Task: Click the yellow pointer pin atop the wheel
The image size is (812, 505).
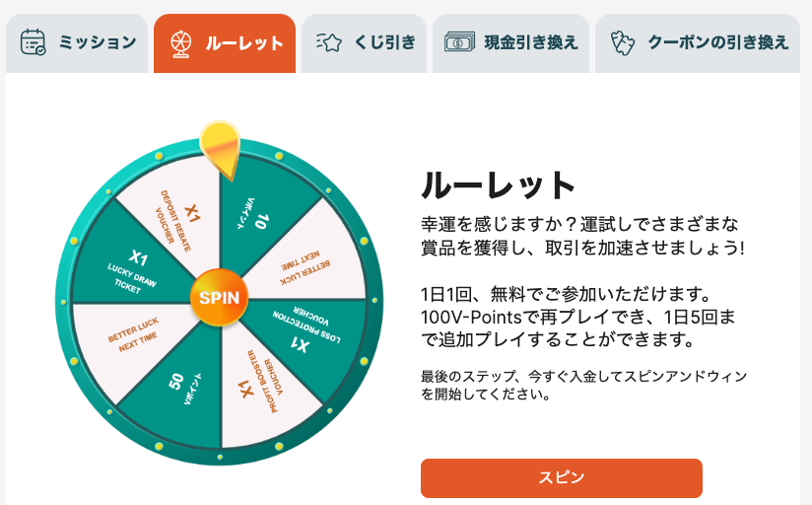Action: pyautogui.click(x=220, y=149)
